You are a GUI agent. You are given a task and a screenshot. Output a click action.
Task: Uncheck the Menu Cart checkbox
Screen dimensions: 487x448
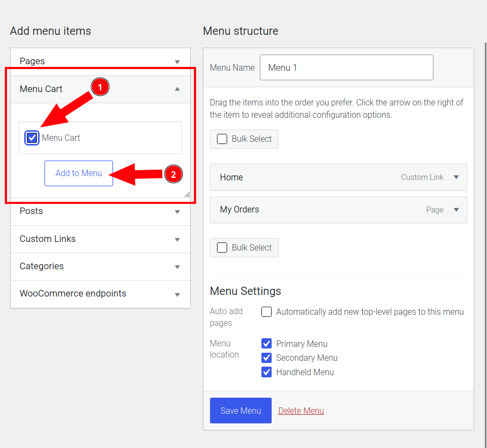coord(32,138)
